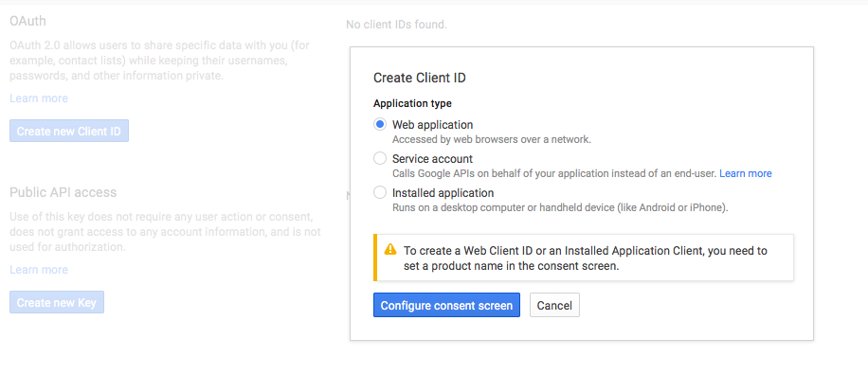The image size is (868, 374).
Task: Open Learn more link under OAuth
Action: tap(39, 98)
